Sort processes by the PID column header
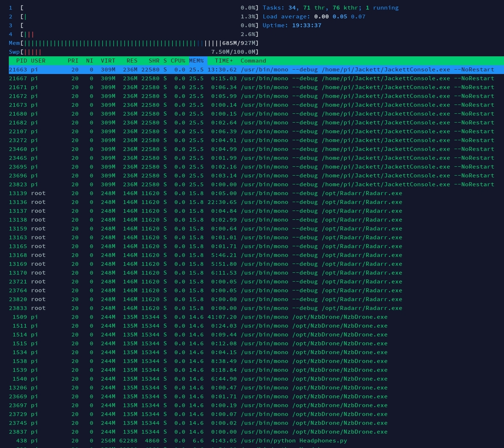 point(22,61)
